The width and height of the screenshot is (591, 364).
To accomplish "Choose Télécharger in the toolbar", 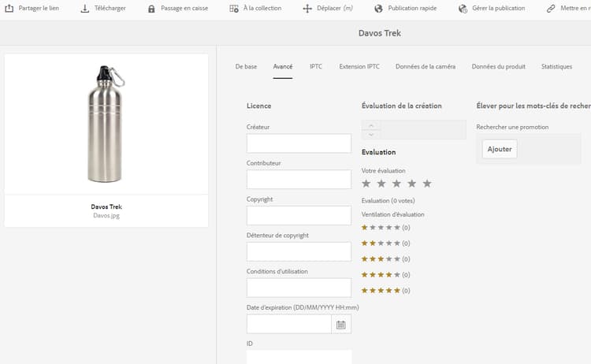I will [110, 9].
